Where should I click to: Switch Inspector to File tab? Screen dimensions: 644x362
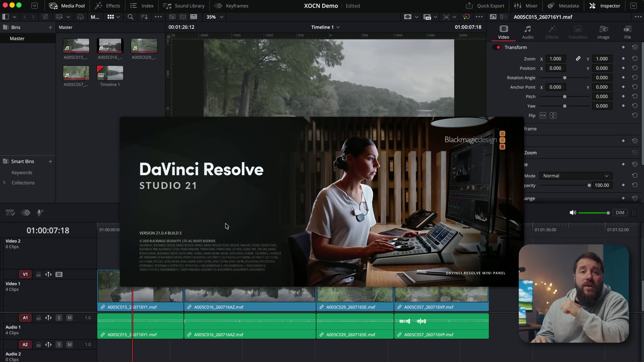coord(628,32)
